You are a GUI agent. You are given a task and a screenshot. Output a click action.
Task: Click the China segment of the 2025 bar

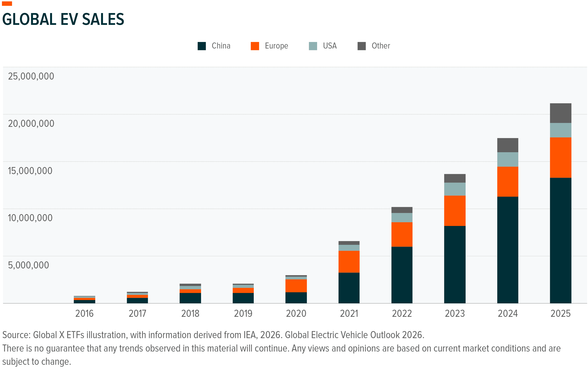point(560,241)
